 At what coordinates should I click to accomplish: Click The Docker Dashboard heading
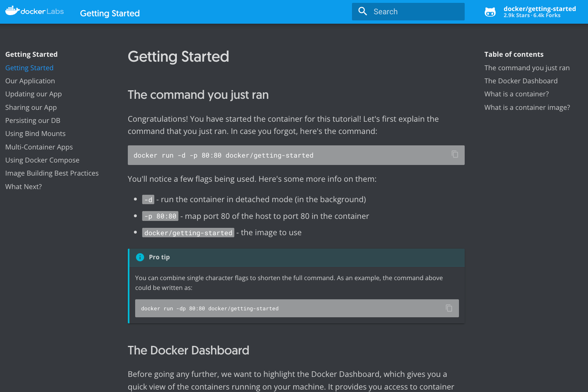pos(188,350)
